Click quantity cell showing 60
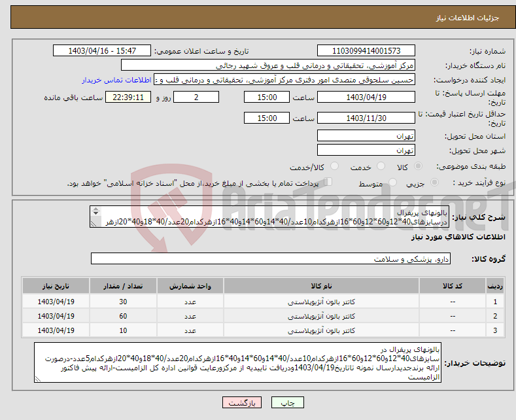This screenshot has width=516, height=420. click(123, 316)
